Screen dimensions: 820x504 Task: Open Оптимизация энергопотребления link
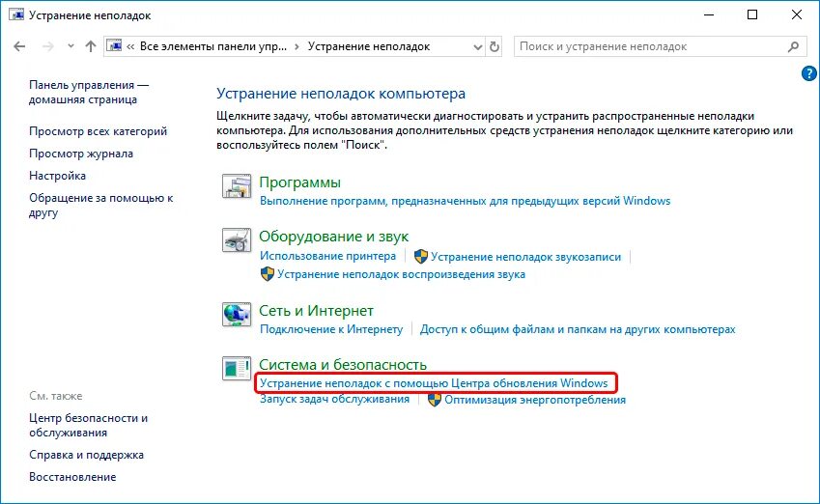[535, 400]
